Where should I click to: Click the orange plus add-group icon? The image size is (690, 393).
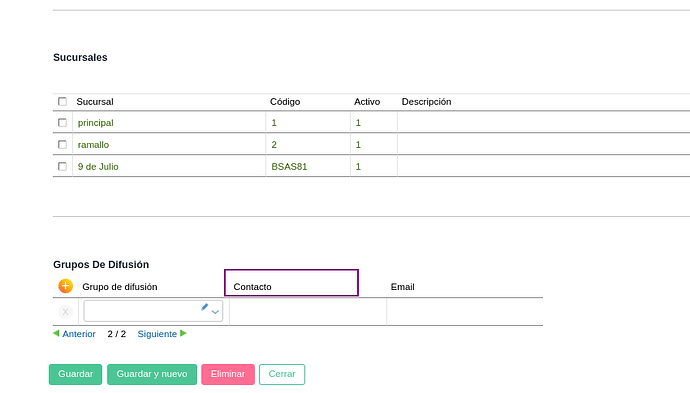(66, 286)
